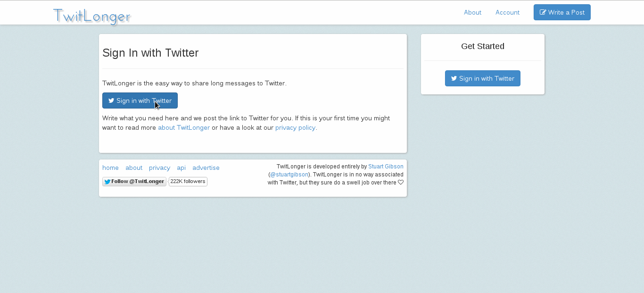
Task: Click the heart icon in footer text
Action: click(x=401, y=183)
